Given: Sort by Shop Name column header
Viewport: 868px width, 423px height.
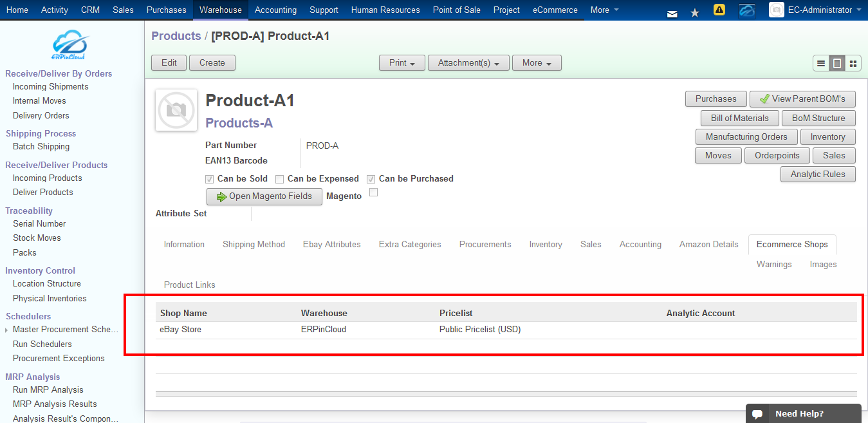Looking at the screenshot, I should (x=183, y=314).
